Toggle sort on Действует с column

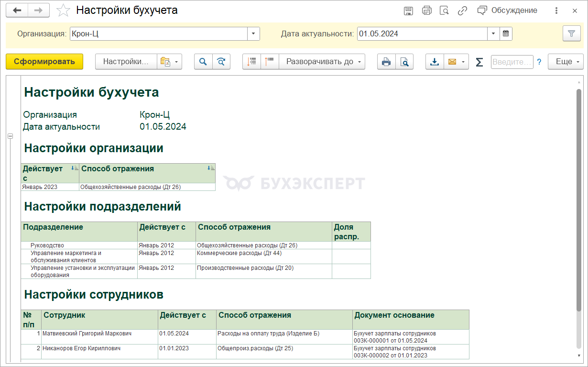[74, 168]
